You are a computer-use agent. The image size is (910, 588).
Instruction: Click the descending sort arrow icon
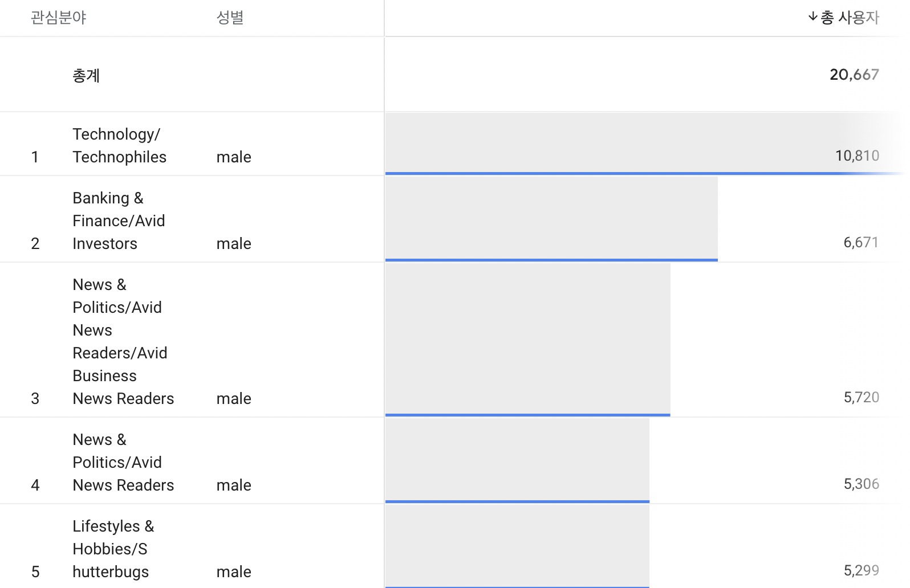pos(812,17)
